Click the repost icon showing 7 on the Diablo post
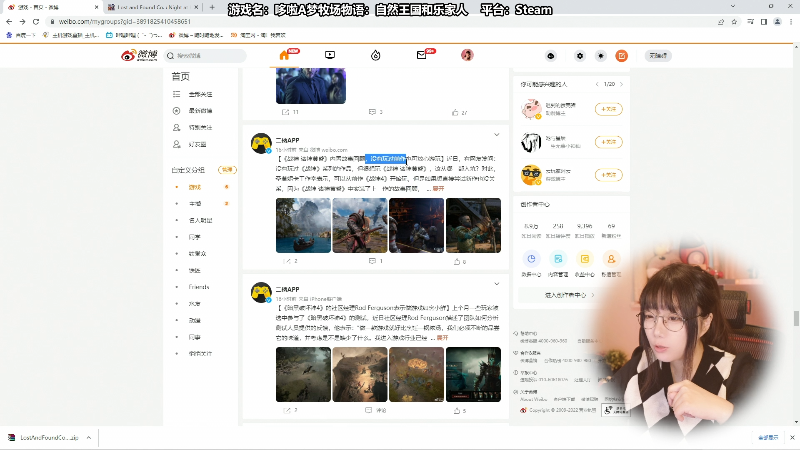 click(x=287, y=410)
